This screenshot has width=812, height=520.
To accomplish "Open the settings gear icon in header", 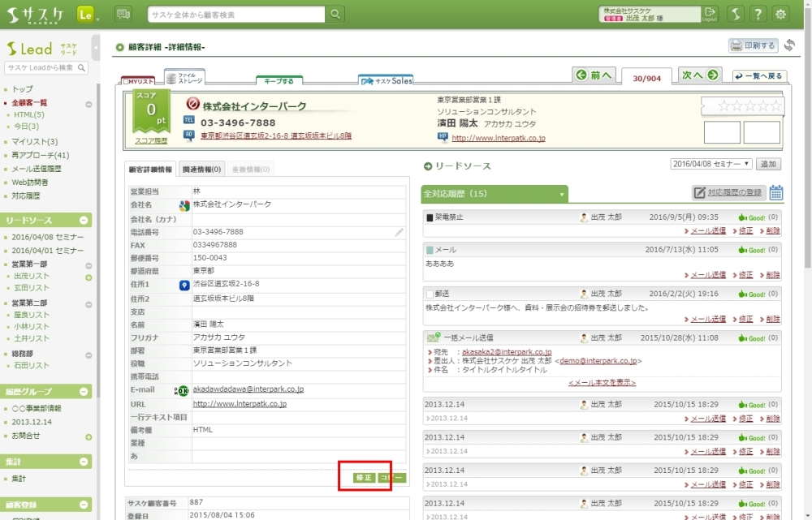I will click(780, 14).
